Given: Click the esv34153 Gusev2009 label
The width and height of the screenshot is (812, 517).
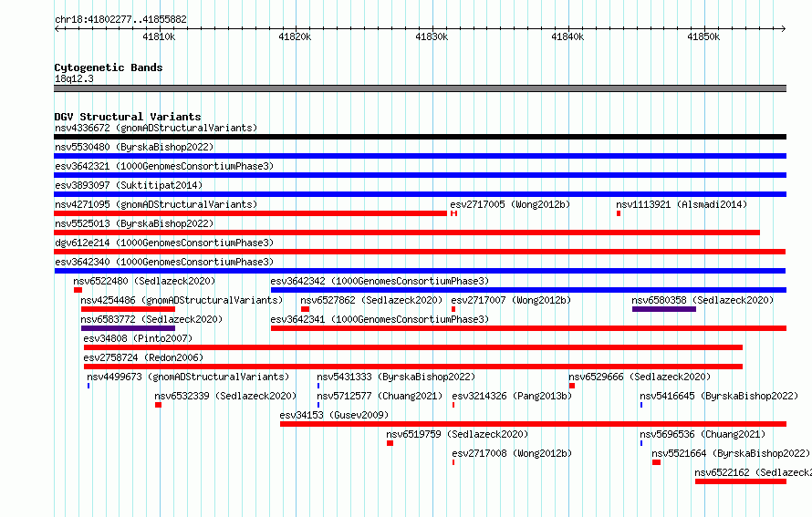Looking at the screenshot, I should click(x=334, y=415).
